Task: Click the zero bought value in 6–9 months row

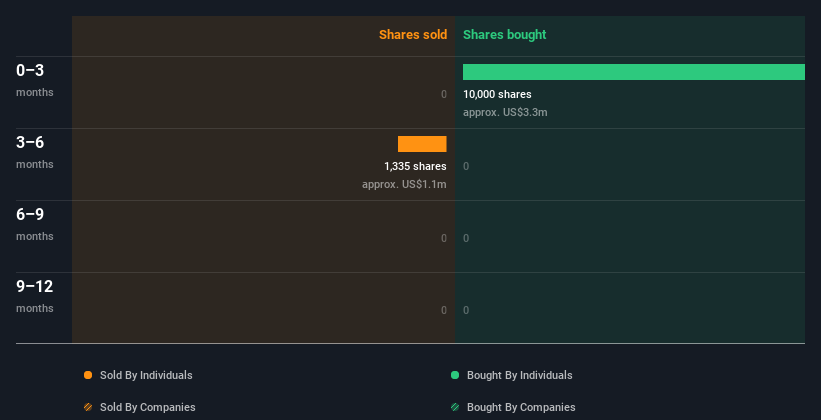Action: point(466,238)
